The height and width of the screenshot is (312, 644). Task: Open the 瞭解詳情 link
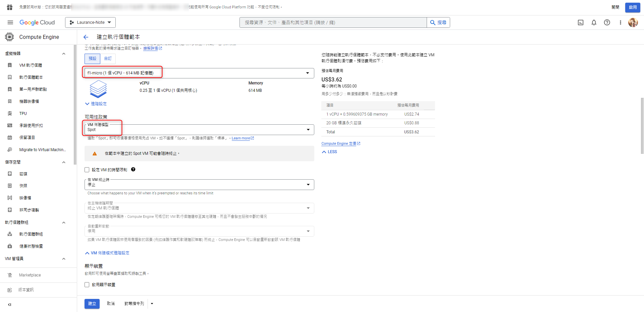click(153, 48)
